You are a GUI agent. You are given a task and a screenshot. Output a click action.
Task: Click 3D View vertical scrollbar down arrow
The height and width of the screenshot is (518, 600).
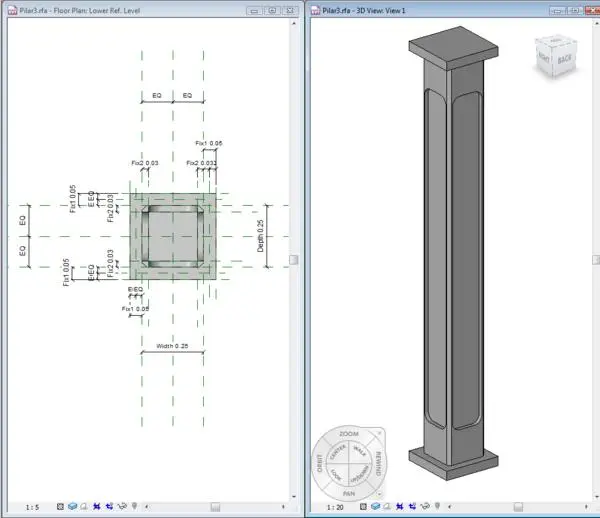click(x=597, y=497)
